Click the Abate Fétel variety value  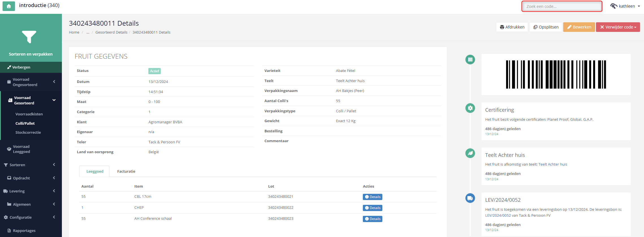pos(345,71)
